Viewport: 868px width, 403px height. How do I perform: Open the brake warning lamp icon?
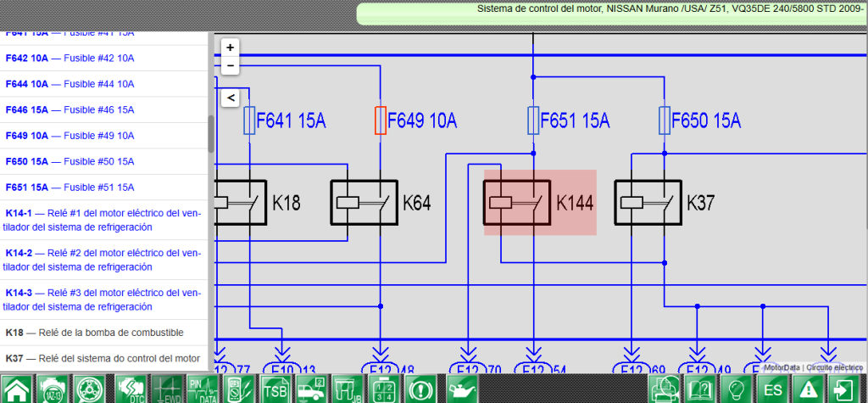pos(420,389)
